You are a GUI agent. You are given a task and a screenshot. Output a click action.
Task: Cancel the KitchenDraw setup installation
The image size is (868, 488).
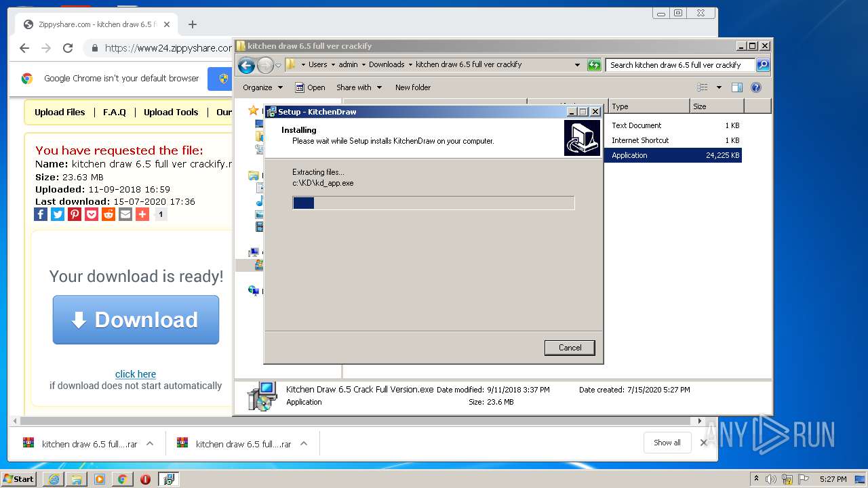(570, 348)
